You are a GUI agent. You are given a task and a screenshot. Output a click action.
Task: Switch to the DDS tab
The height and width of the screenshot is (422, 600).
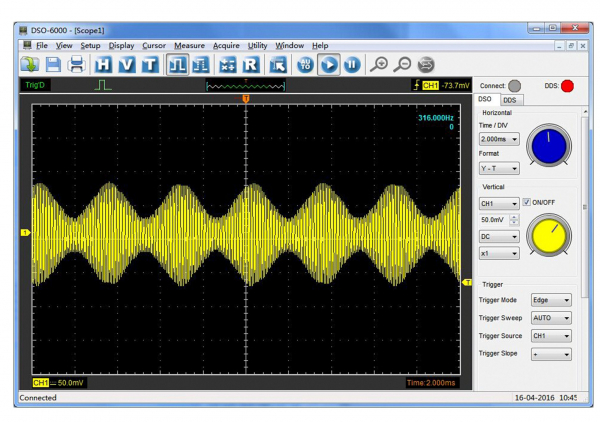(510, 100)
